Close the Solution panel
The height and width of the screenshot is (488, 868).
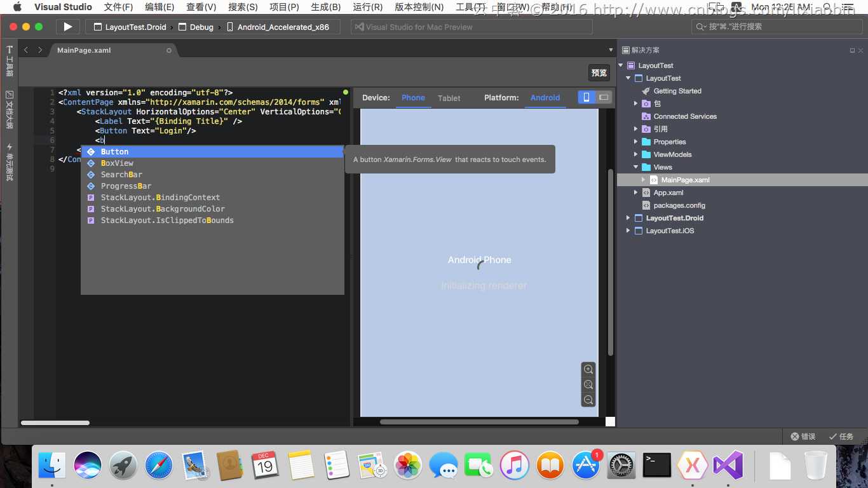[861, 50]
